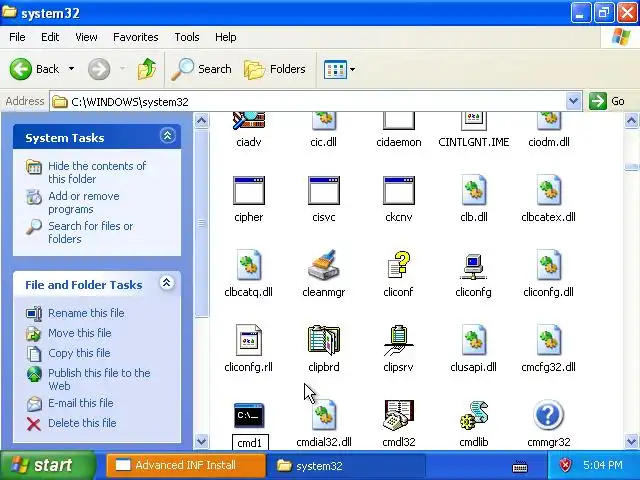Image resolution: width=640 pixels, height=480 pixels.
Task: Open the Windows Start menu
Action: (47, 465)
